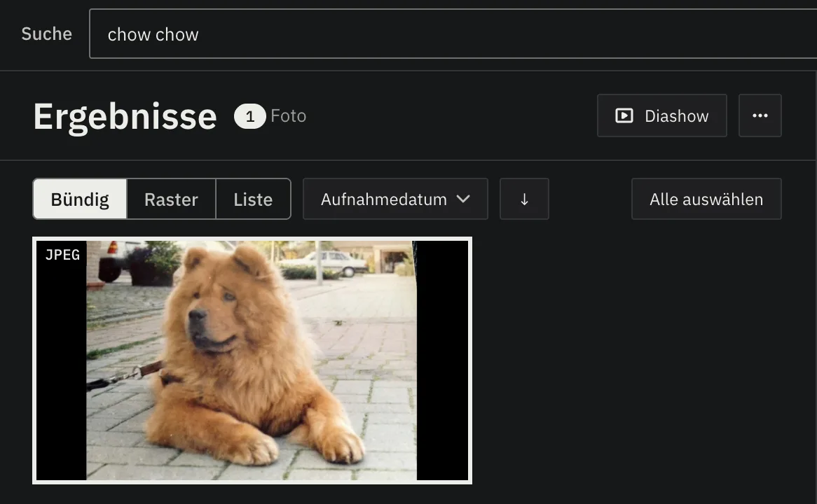The width and height of the screenshot is (817, 504).
Task: Click the 'Suche' label
Action: pyautogui.click(x=46, y=34)
